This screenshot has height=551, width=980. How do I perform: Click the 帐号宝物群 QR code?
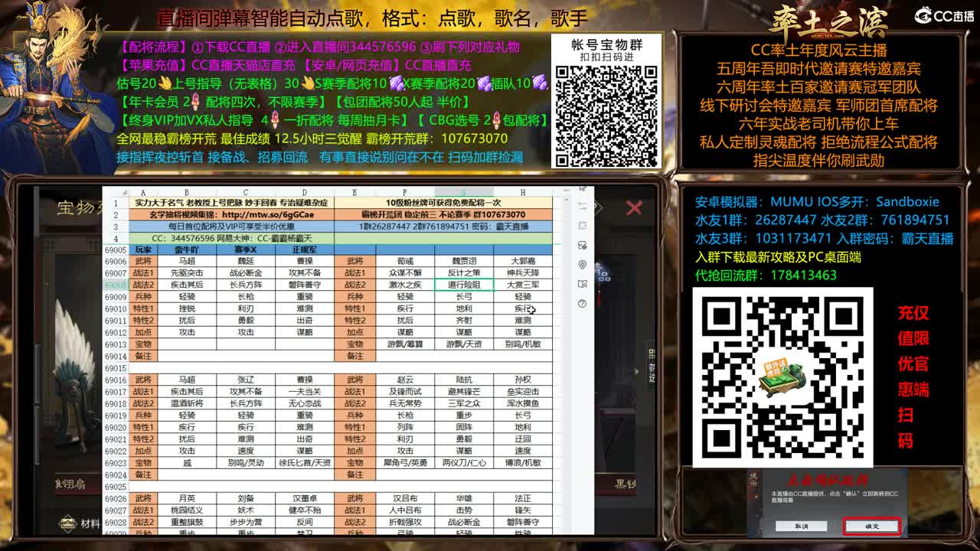pos(607,116)
